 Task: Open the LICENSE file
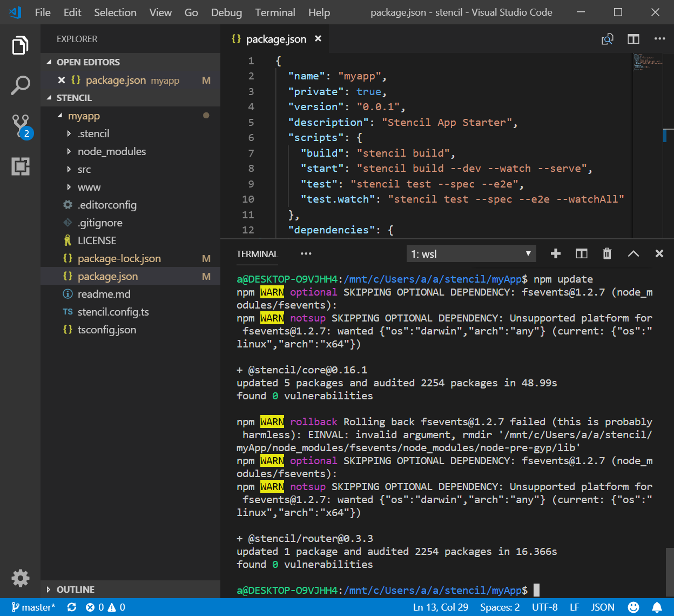(130, 240)
